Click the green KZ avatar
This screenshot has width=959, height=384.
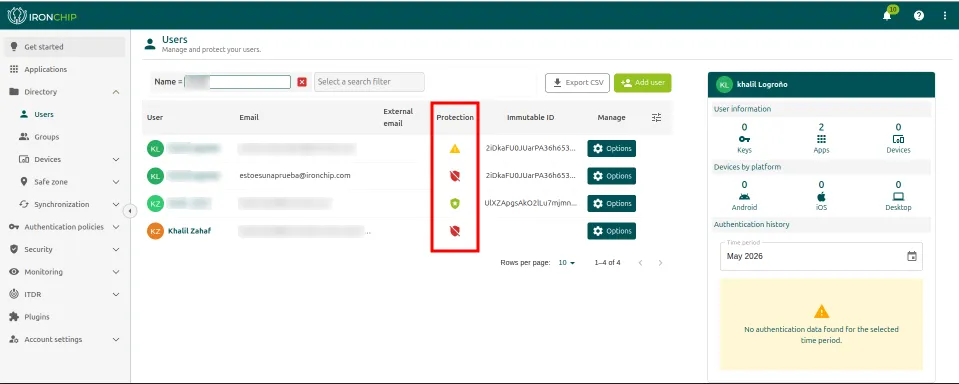tap(155, 204)
